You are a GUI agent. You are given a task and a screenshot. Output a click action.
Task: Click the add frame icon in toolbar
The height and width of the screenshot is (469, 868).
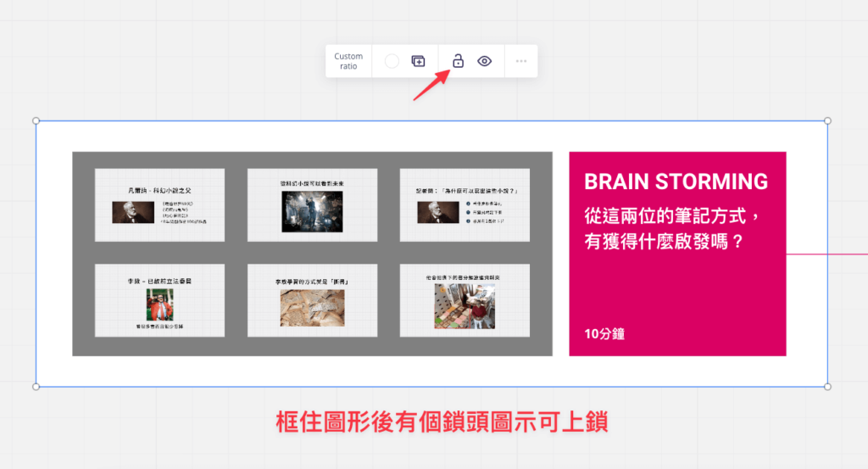[418, 61]
